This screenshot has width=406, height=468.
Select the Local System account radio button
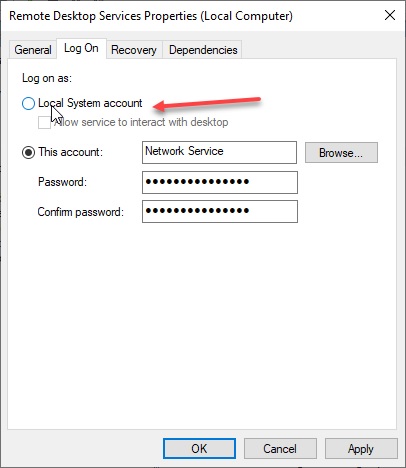(28, 103)
